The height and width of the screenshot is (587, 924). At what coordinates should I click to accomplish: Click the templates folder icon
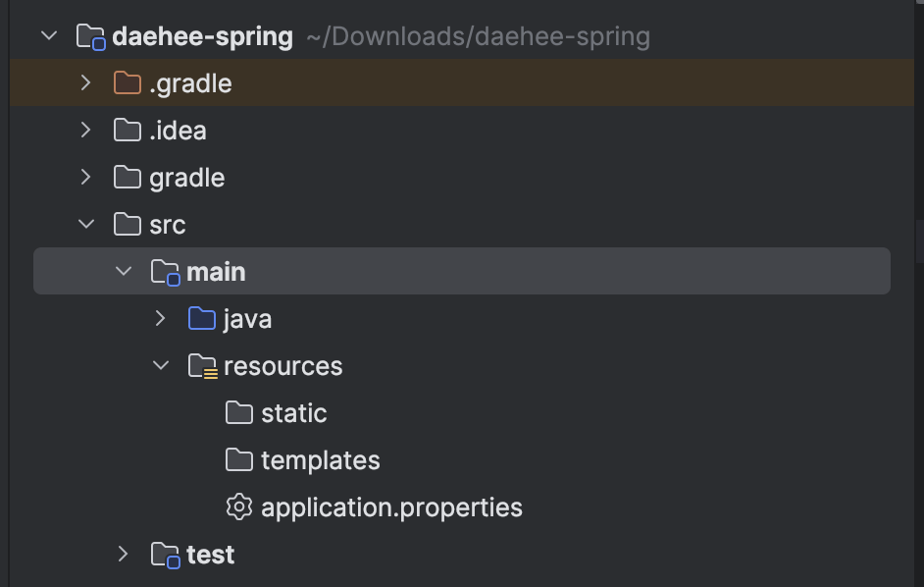[239, 460]
